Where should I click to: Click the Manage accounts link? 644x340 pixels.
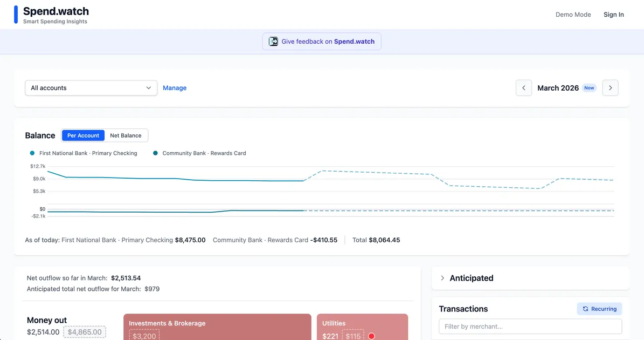coord(175,88)
